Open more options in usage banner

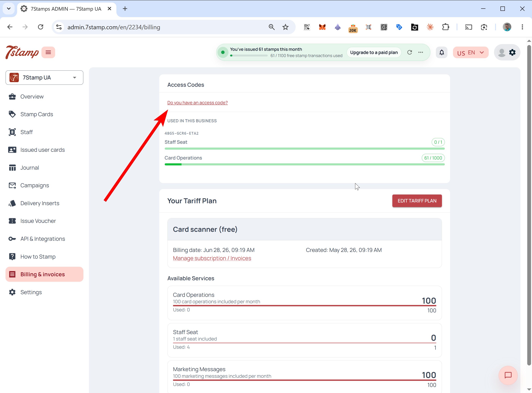420,52
